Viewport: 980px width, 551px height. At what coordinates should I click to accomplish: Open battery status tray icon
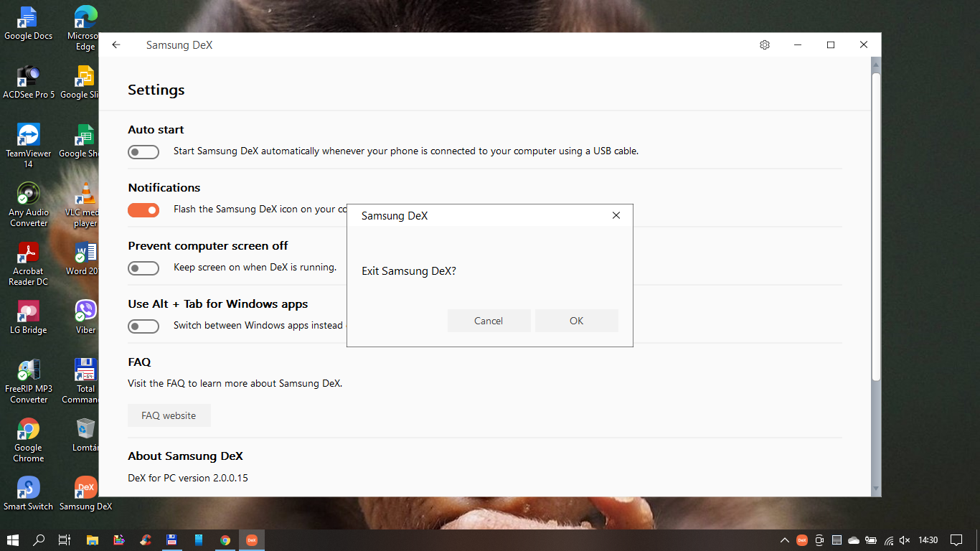click(x=871, y=540)
